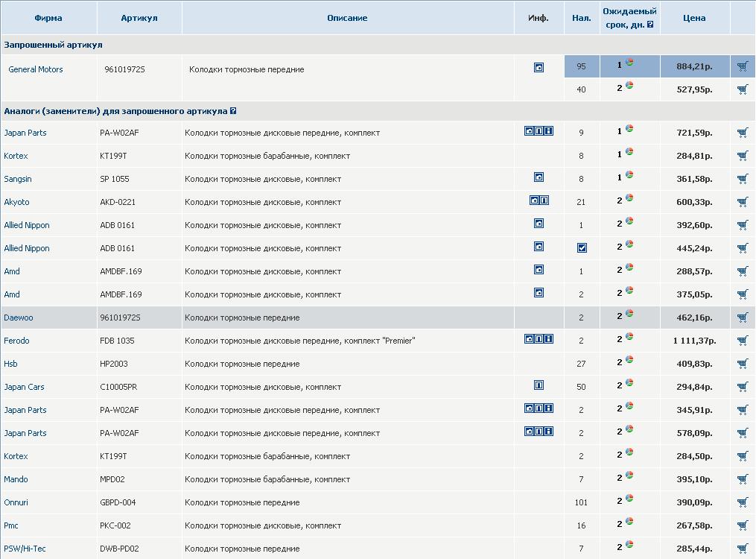
Task: Open photo icon for Allied Nippon 392,60р. row
Action: 539,224
